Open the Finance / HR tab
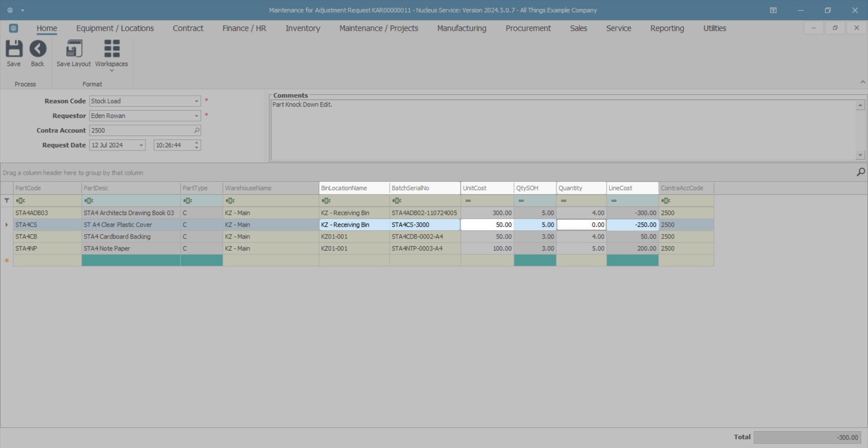The image size is (868, 448). coord(244,28)
